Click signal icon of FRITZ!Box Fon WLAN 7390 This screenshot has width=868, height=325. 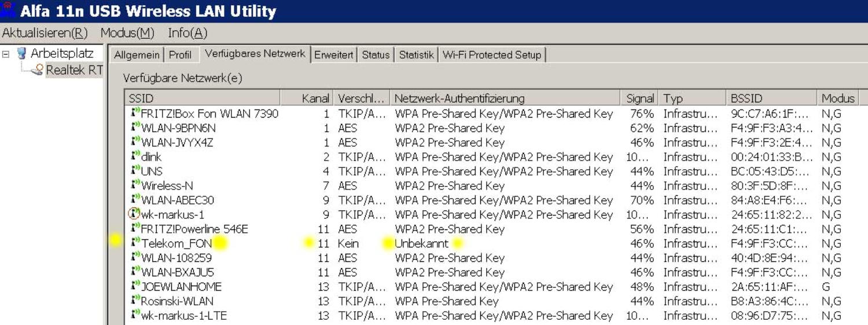pos(135,113)
